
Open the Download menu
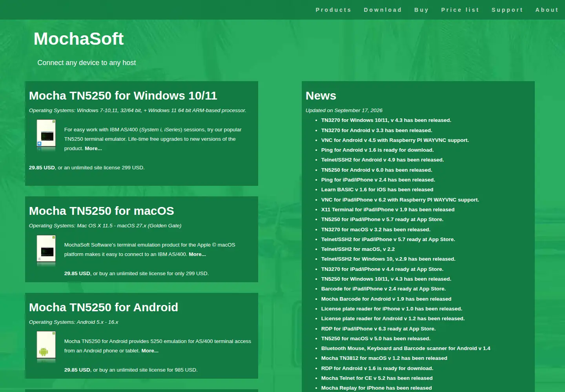(x=383, y=10)
